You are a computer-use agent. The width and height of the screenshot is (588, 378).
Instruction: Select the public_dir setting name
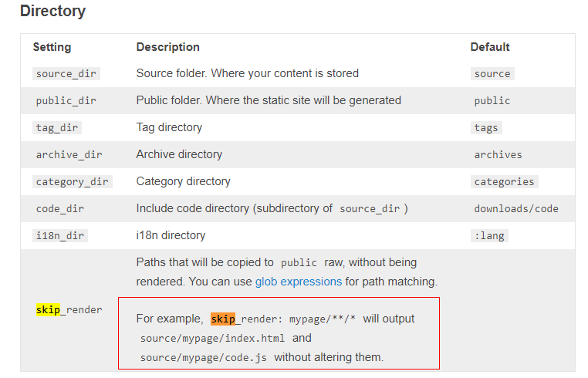click(x=66, y=101)
